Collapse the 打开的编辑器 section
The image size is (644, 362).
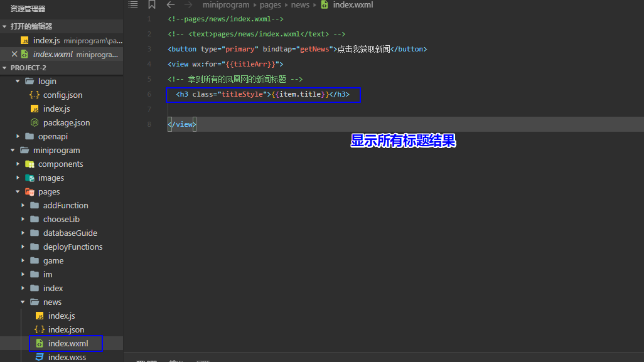click(x=4, y=26)
